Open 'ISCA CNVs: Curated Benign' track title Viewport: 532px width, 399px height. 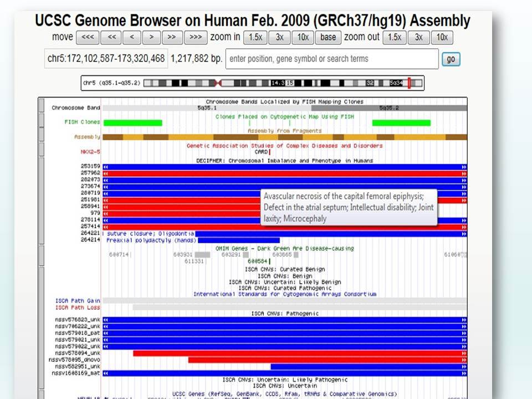[285, 269]
